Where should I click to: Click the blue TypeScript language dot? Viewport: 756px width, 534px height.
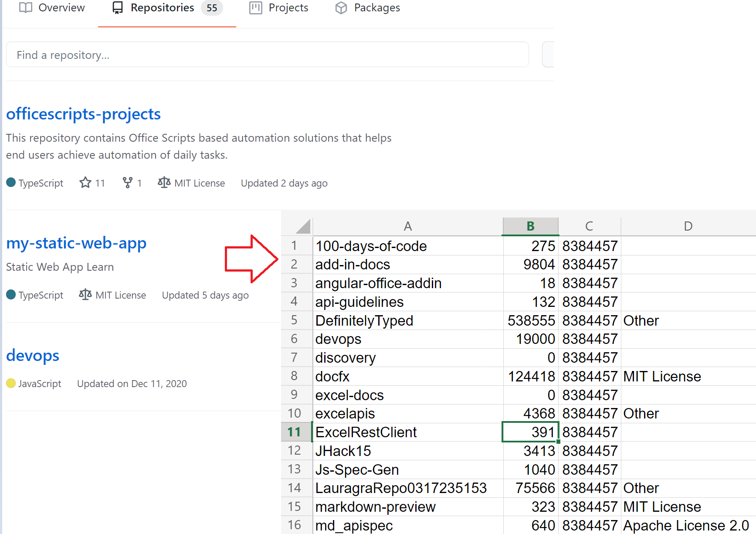[11, 183]
